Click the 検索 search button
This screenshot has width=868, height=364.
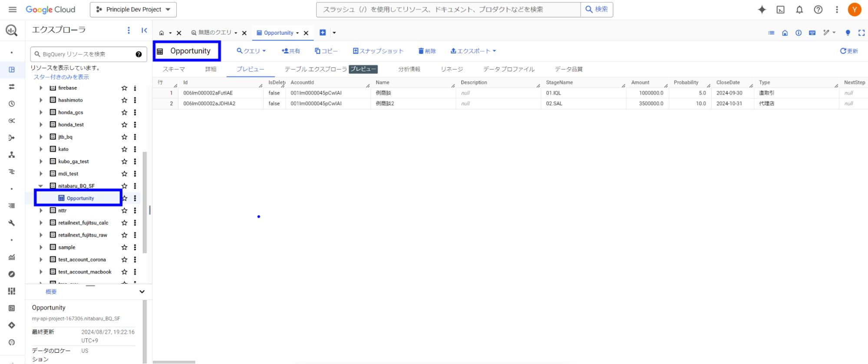[x=596, y=10]
